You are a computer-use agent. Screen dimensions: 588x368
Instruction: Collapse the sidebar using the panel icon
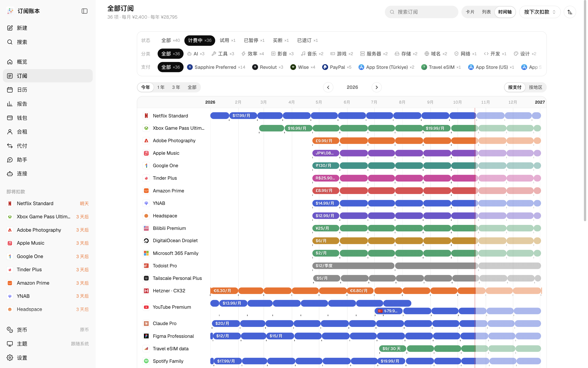click(84, 11)
